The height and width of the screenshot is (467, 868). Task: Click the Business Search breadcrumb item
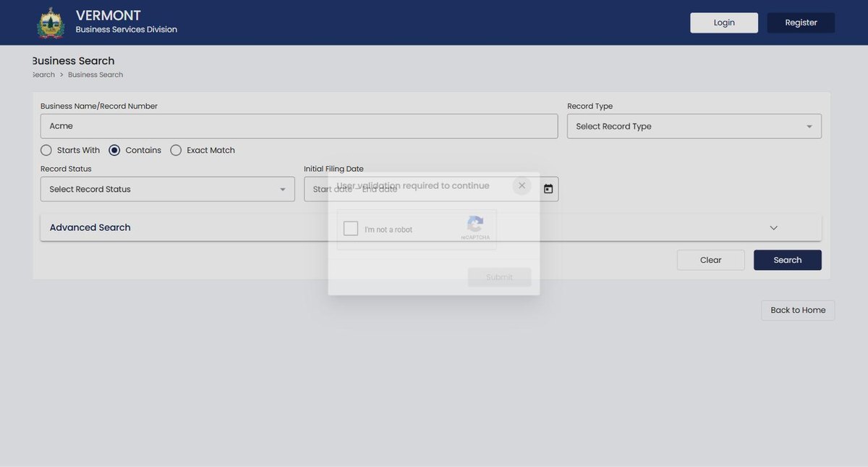(x=95, y=75)
